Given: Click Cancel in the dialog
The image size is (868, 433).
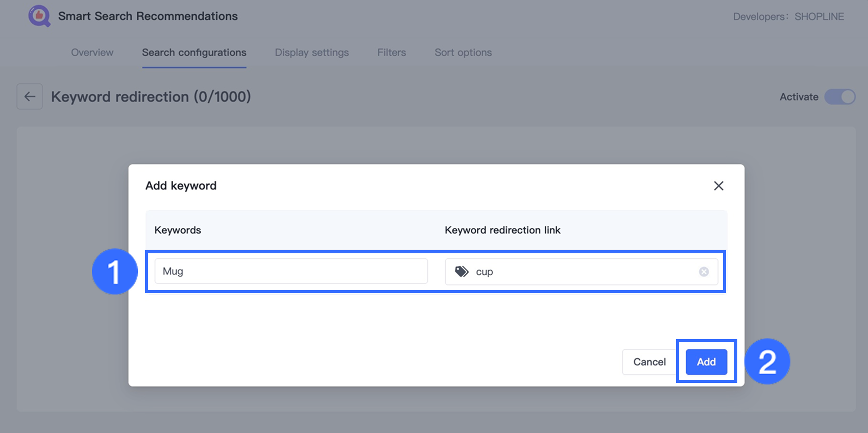Looking at the screenshot, I should pyautogui.click(x=649, y=362).
